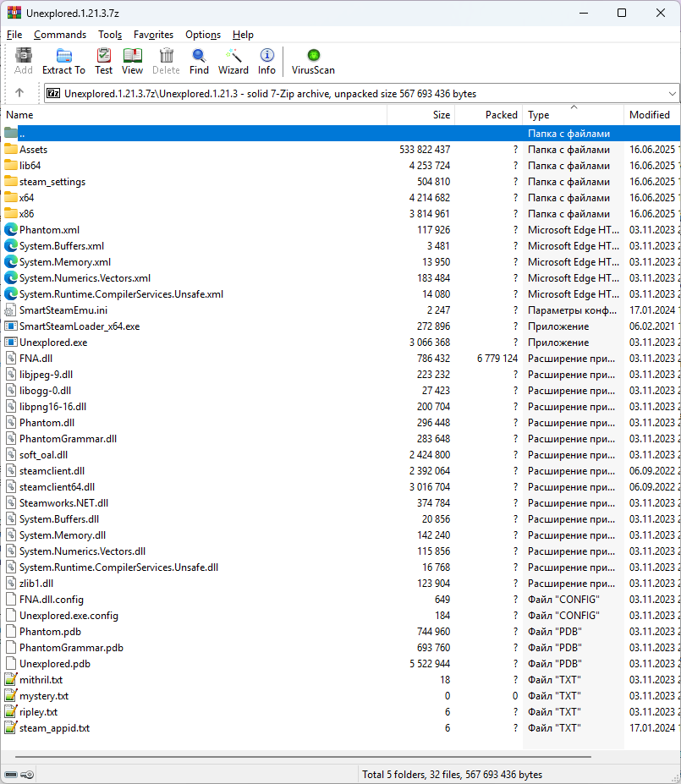Click the WinRAR icon in title bar

(x=14, y=13)
